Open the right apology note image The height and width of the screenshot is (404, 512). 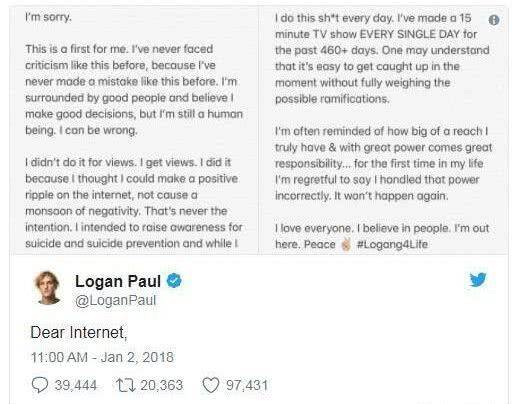tap(384, 130)
